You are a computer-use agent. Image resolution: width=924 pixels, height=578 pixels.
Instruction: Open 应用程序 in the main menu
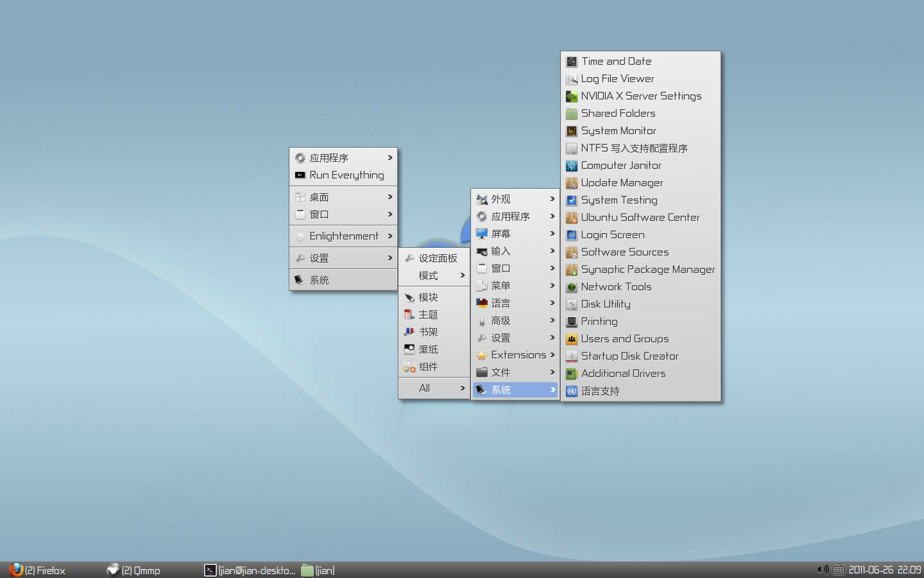[x=343, y=158]
